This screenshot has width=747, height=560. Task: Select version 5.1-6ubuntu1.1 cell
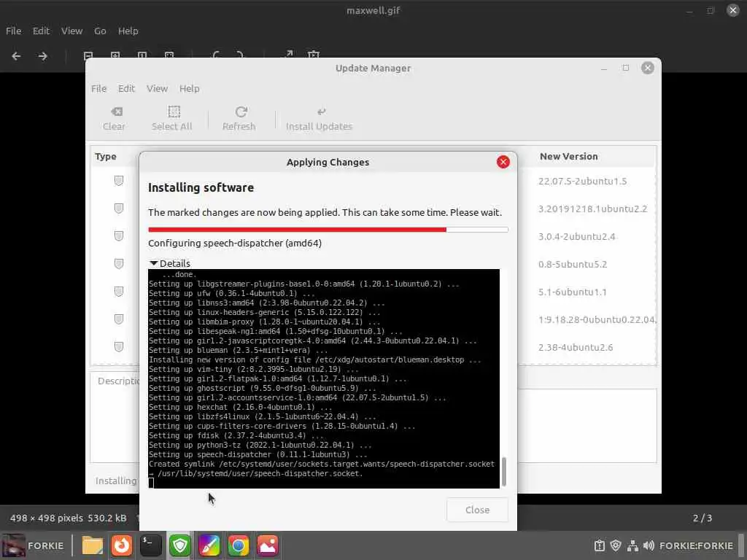pyautogui.click(x=572, y=292)
